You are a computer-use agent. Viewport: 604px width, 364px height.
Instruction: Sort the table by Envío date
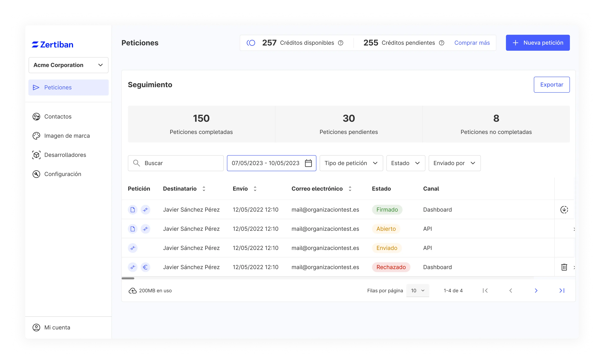click(x=255, y=189)
